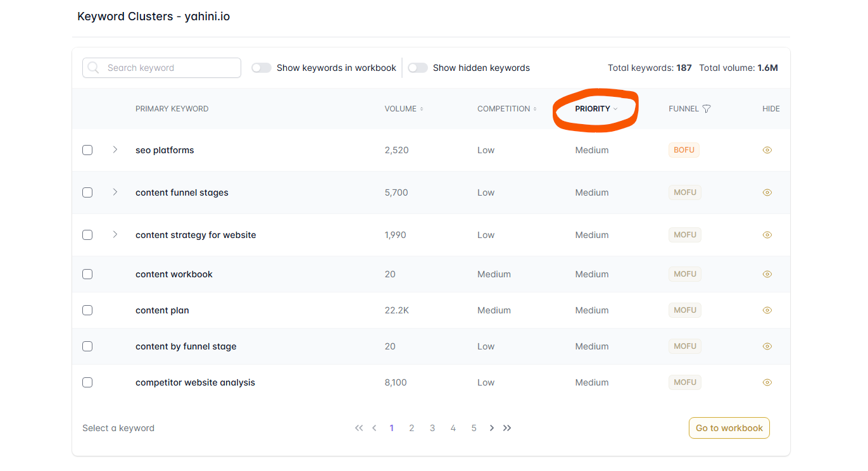The width and height of the screenshot is (868, 471).
Task: Expand the seo platforms cluster
Action: [115, 149]
